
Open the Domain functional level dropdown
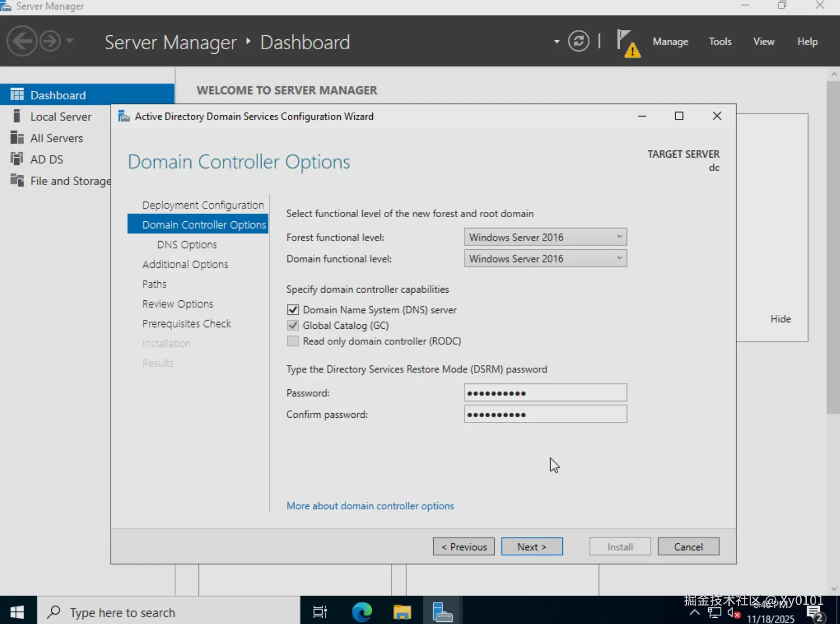pyautogui.click(x=545, y=258)
